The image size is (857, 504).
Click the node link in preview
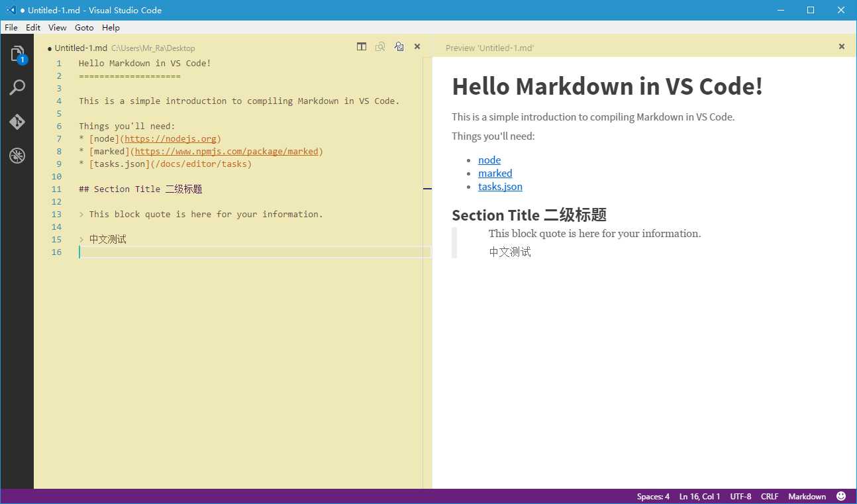[489, 160]
